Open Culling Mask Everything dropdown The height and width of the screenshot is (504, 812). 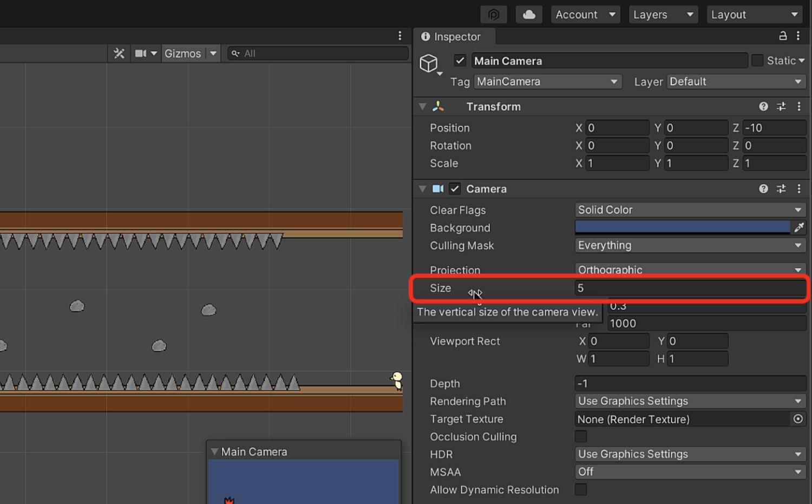tap(690, 245)
